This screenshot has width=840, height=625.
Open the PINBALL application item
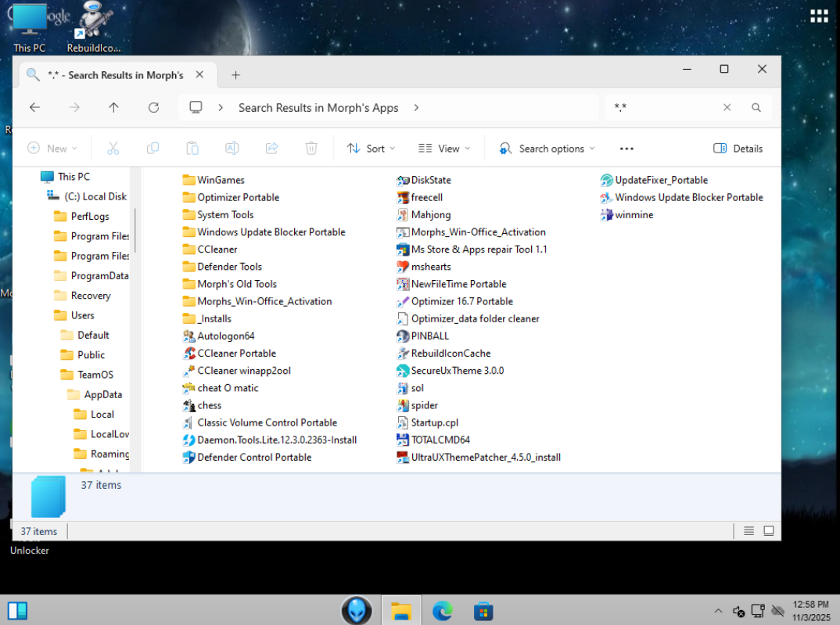tap(429, 336)
